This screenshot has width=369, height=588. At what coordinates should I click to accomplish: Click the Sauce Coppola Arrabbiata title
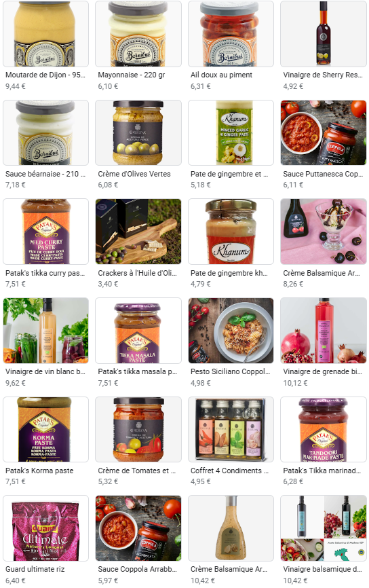click(137, 569)
